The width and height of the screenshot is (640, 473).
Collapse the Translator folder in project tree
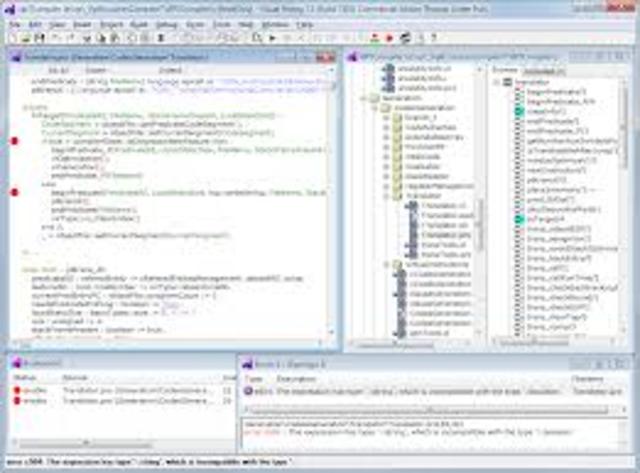[x=386, y=196]
